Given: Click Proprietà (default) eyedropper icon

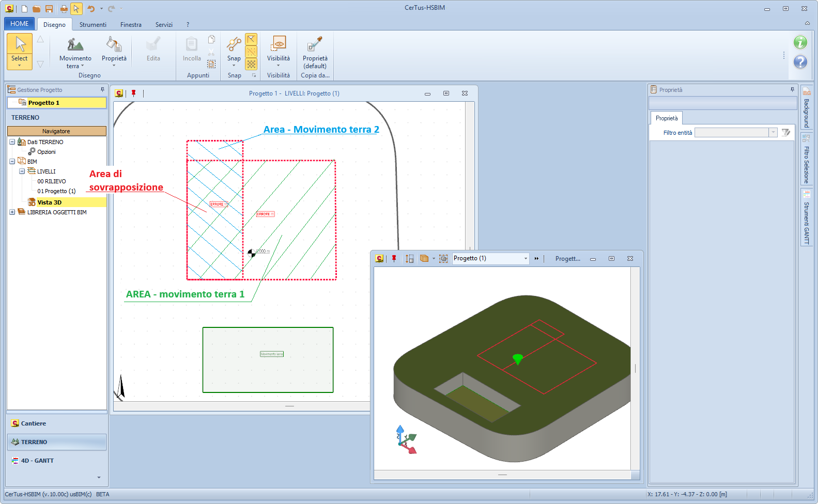Looking at the screenshot, I should [x=315, y=45].
